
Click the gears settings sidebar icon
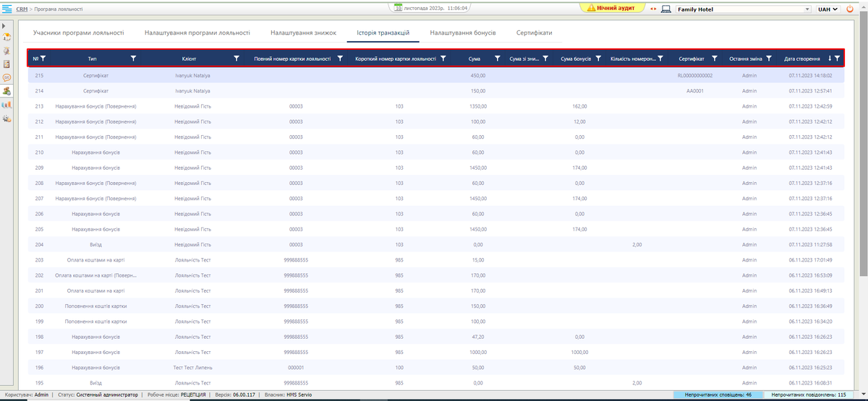tap(7, 118)
